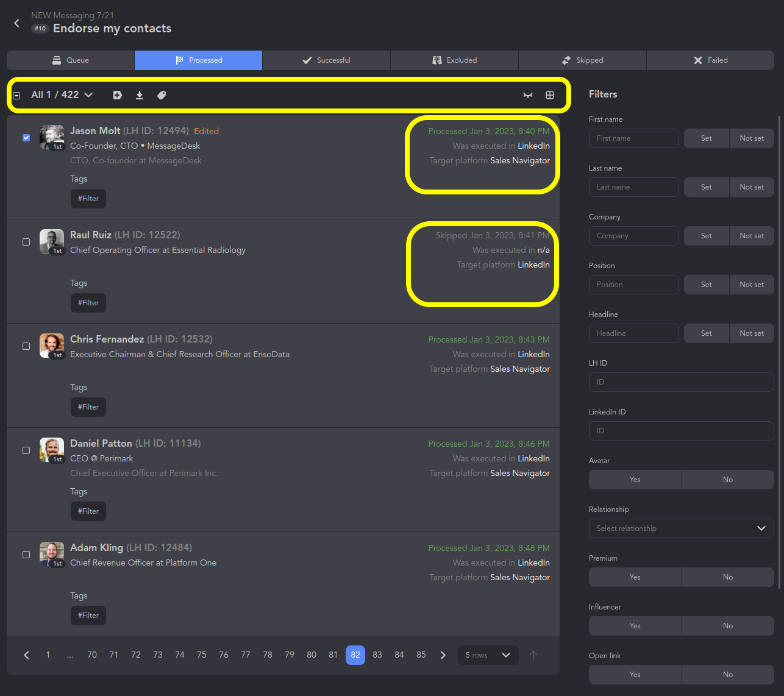Select Yes for Open link filter

(635, 675)
